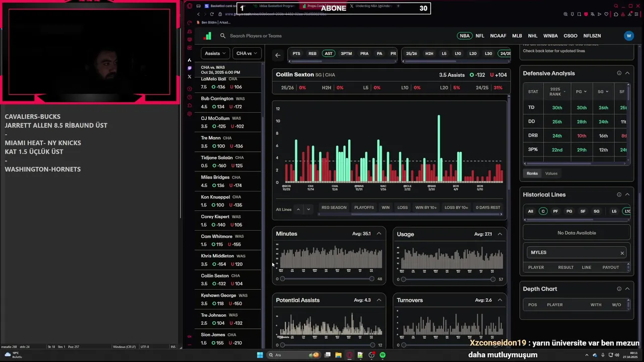
Task: Select CJ McCollum in player list
Action: point(229,122)
